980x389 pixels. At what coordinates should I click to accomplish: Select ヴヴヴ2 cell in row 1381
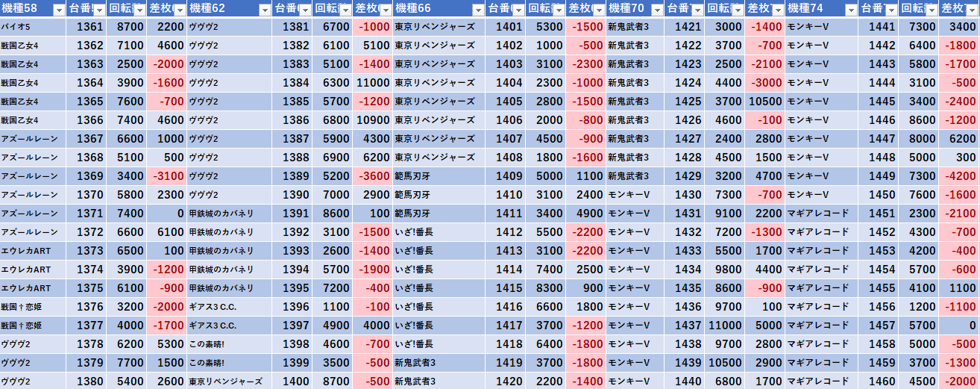tap(229, 27)
